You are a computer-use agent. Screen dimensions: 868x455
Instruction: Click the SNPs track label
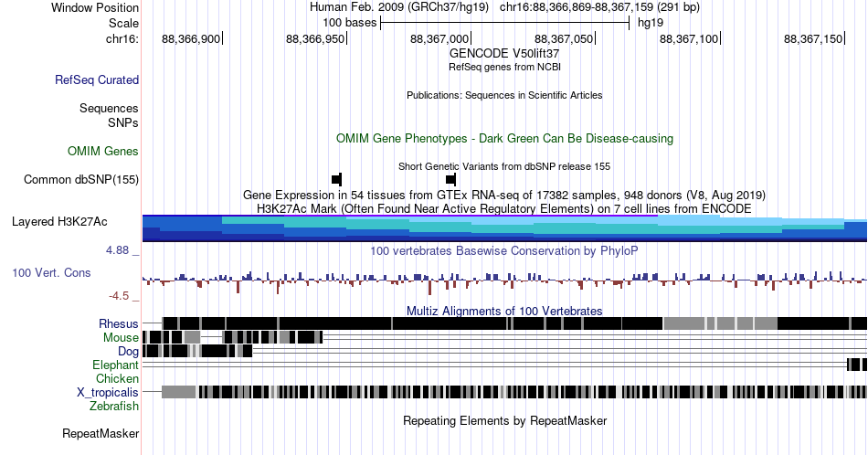click(123, 122)
